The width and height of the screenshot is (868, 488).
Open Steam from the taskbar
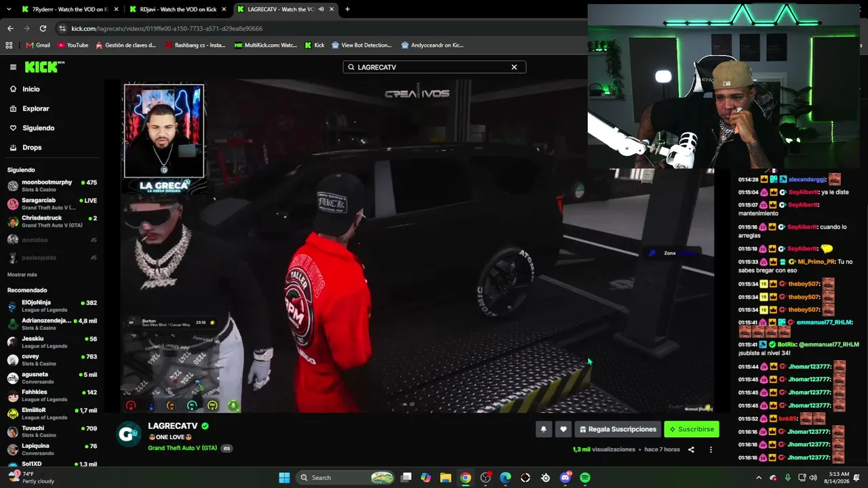point(545,478)
